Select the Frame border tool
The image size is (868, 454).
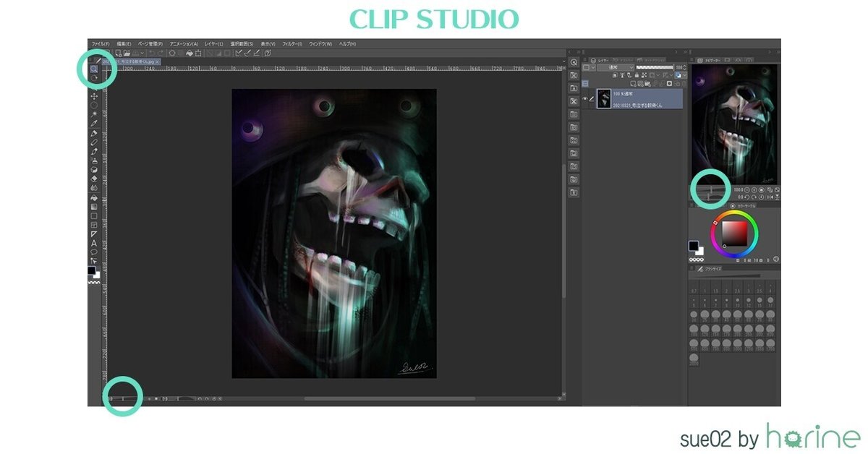tap(94, 225)
